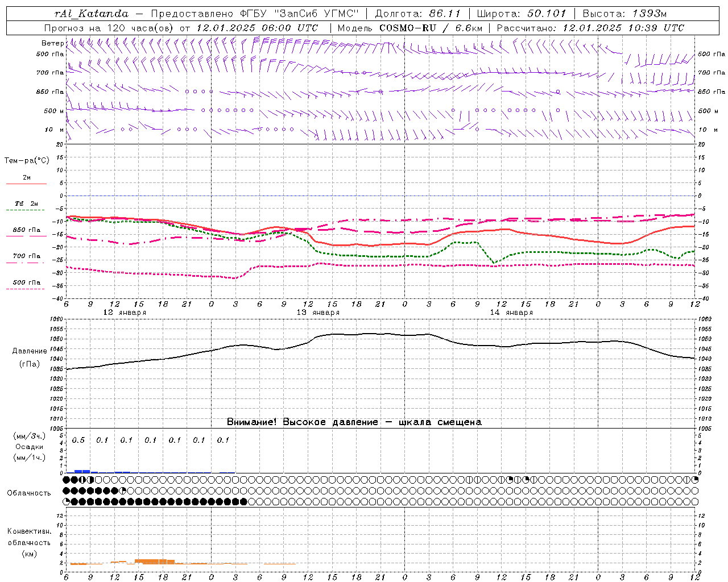Click the left 500 м label in the wind panel

[54, 111]
